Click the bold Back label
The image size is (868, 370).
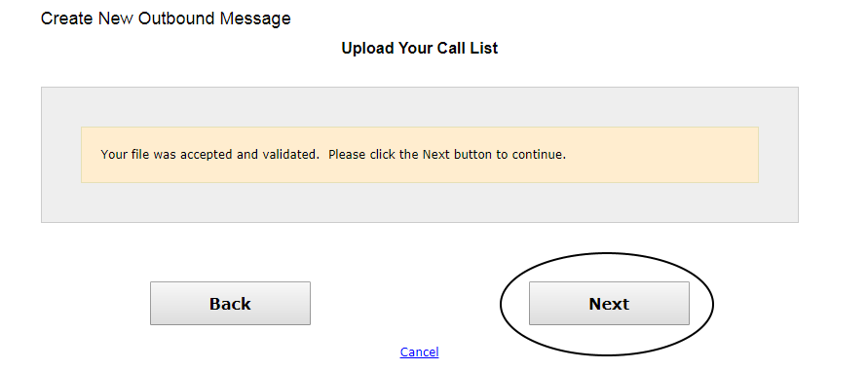coord(230,304)
